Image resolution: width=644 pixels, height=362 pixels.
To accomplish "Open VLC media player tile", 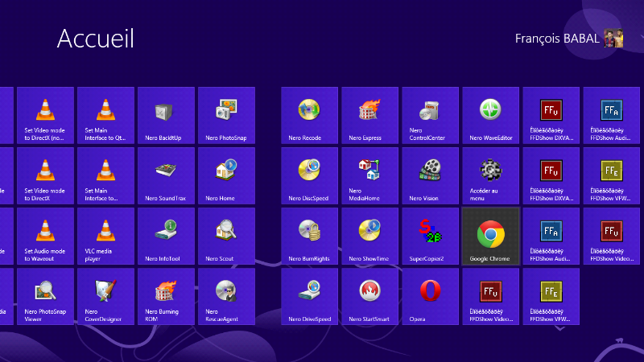I will [x=105, y=236].
